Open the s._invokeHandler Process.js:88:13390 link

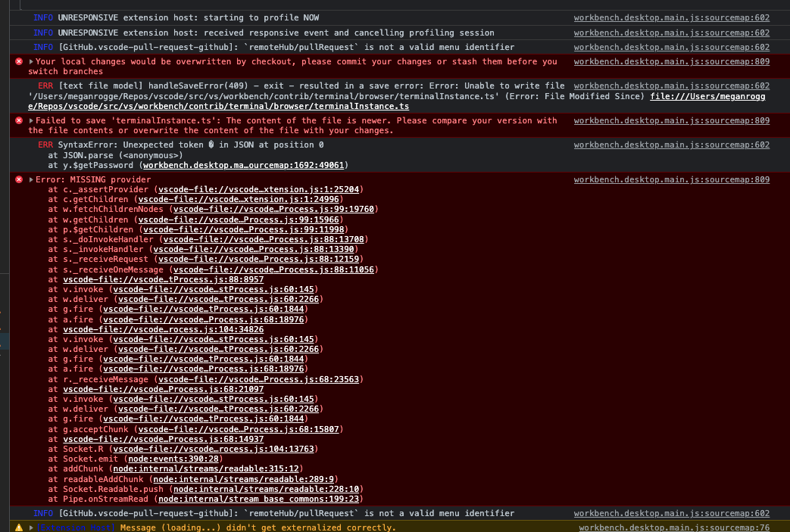point(254,249)
